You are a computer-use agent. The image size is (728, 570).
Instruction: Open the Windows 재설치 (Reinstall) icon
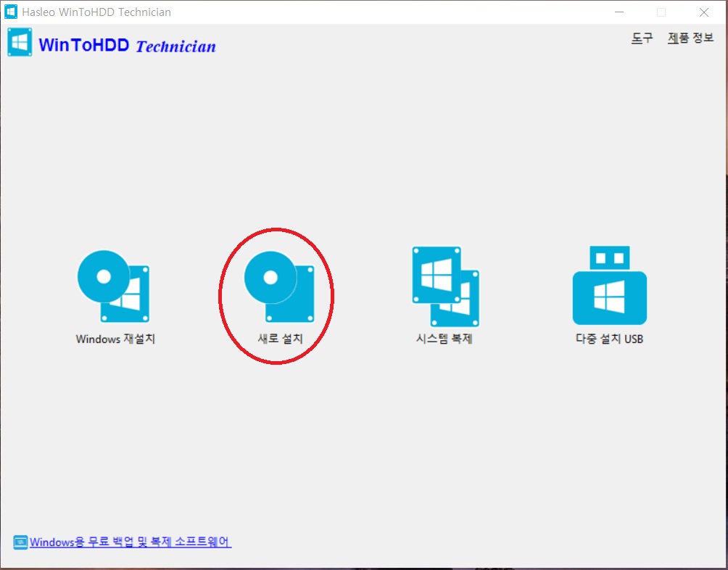(x=113, y=286)
